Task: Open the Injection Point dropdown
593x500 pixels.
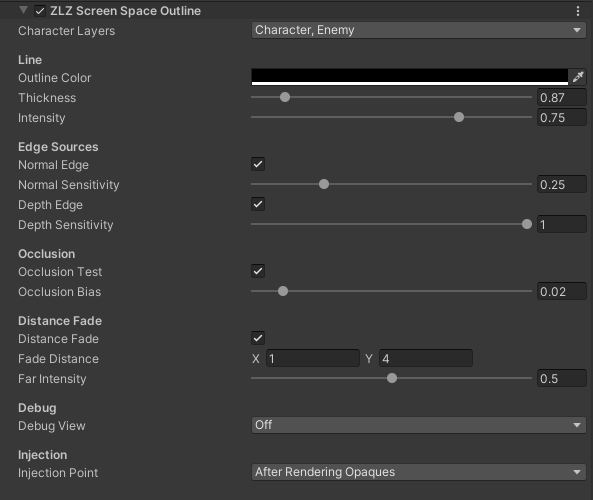Action: (x=419, y=472)
